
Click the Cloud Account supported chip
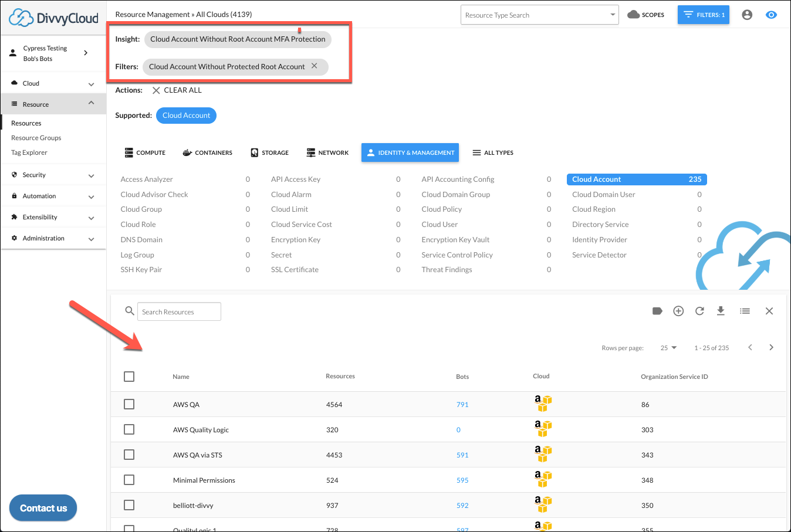coord(186,116)
